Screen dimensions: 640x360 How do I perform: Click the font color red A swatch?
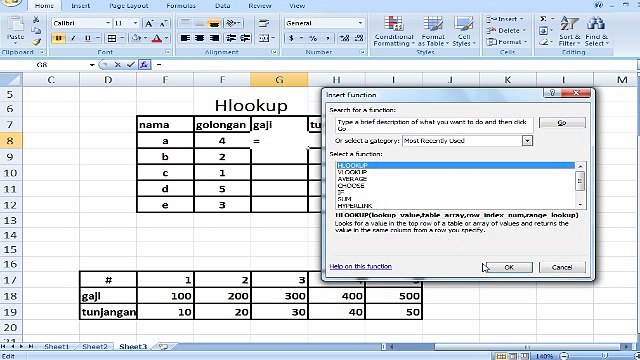157,38
